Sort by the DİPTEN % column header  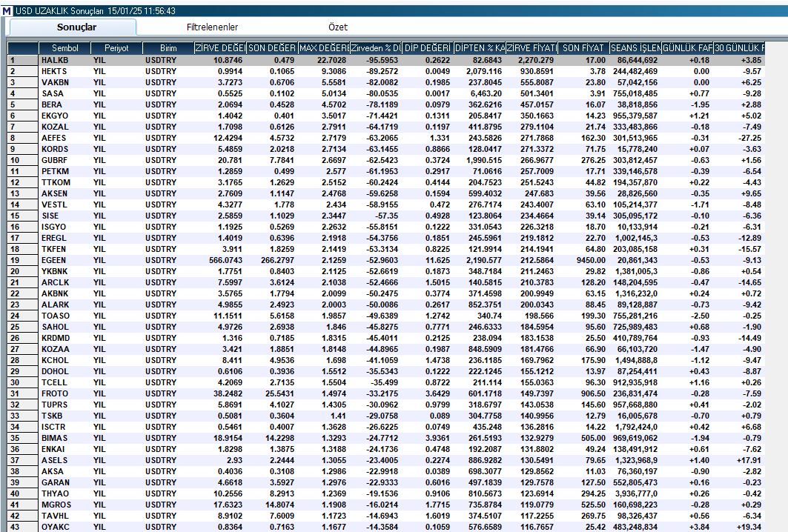[x=480, y=47]
